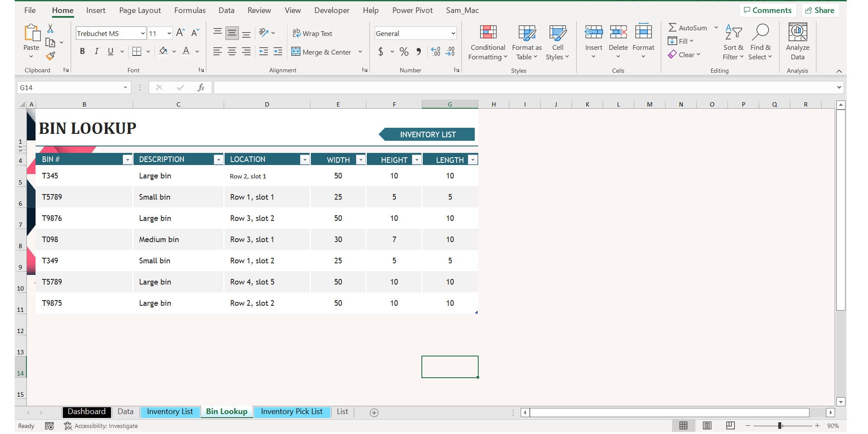868x434 pixels.
Task: Open the BIN # column filter
Action: tap(127, 159)
